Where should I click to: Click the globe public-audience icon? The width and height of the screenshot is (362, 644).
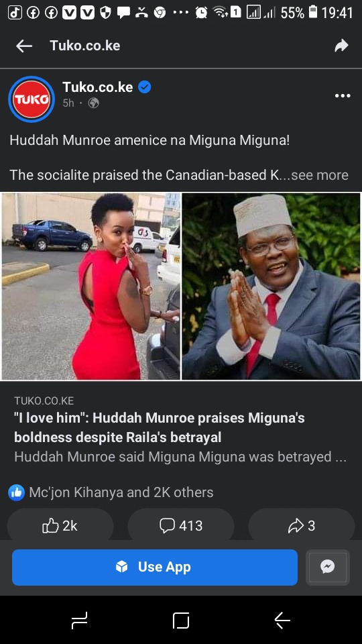(x=94, y=103)
